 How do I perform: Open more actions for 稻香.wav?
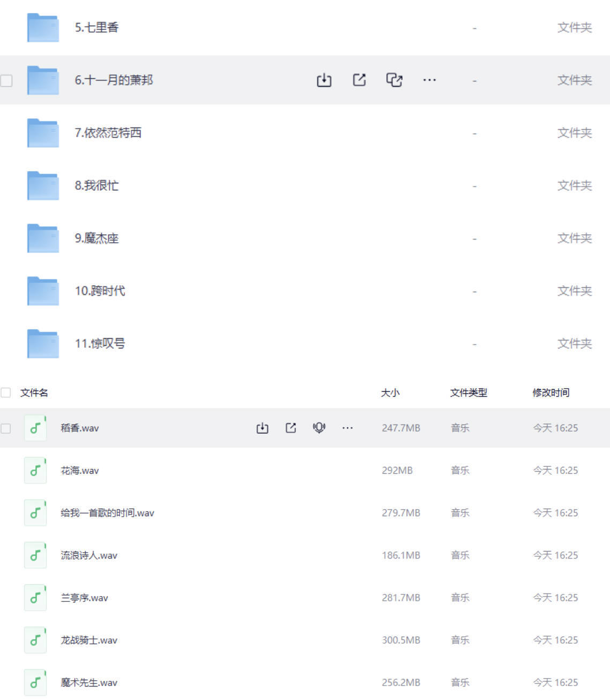(348, 427)
